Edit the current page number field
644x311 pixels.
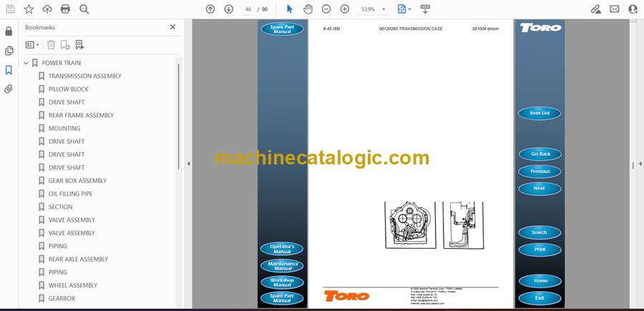[x=248, y=9]
